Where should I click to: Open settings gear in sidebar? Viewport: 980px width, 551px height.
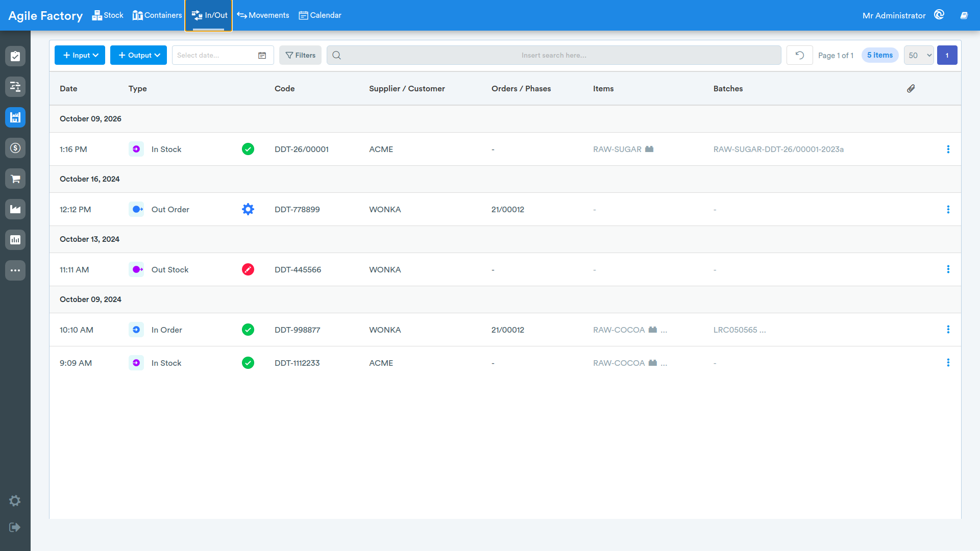tap(15, 500)
